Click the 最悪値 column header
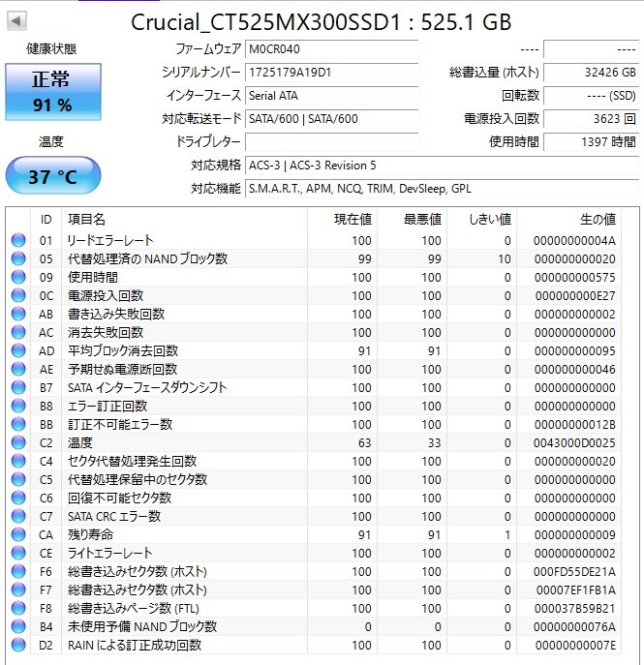The image size is (644, 665). 412,220
